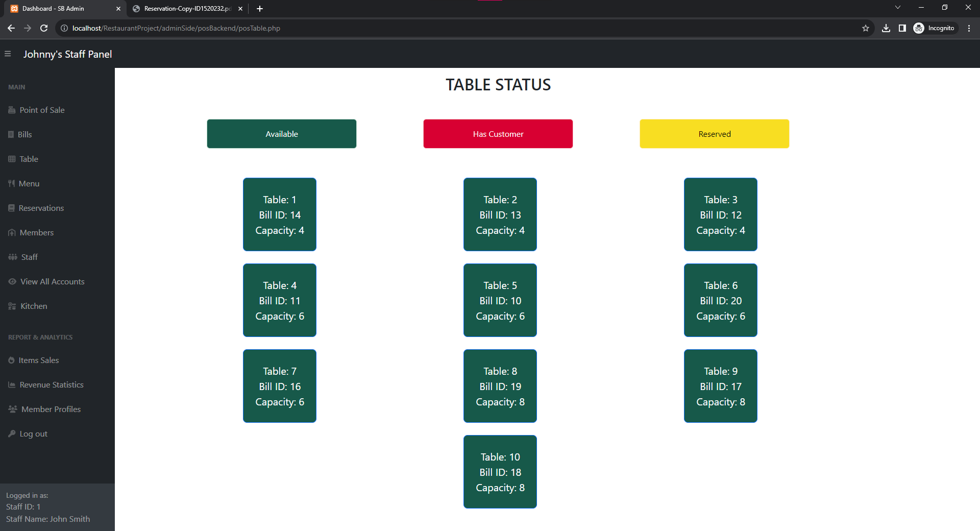This screenshot has height=531, width=980.
Task: Select Table 5 card with Bill ID 10
Action: coord(500,300)
